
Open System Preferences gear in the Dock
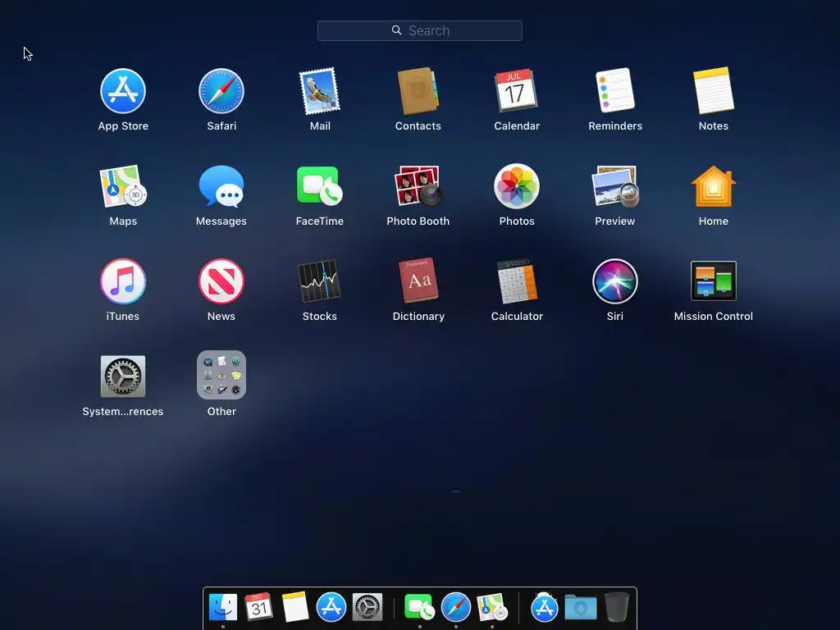click(x=367, y=607)
